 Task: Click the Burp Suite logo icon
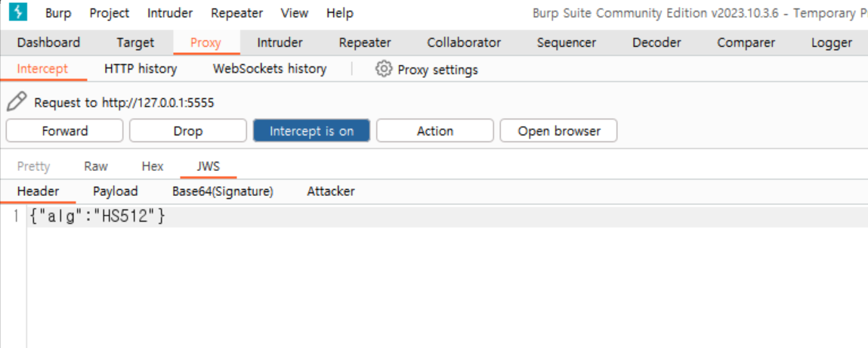(17, 12)
